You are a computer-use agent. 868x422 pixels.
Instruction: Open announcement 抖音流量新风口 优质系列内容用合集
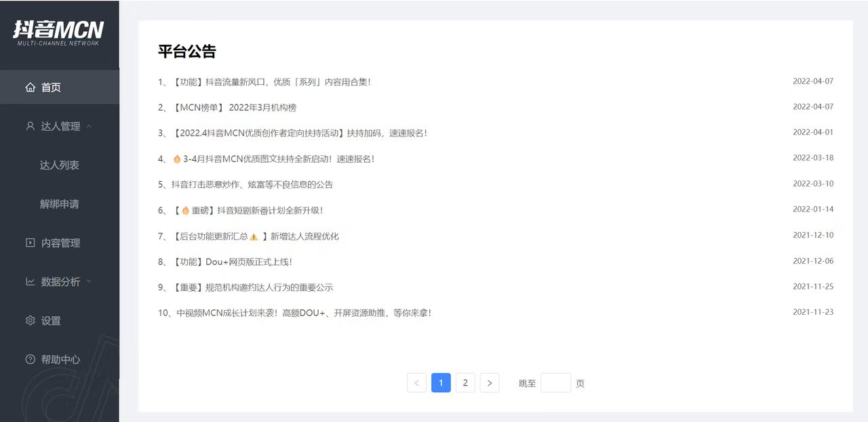(264, 81)
